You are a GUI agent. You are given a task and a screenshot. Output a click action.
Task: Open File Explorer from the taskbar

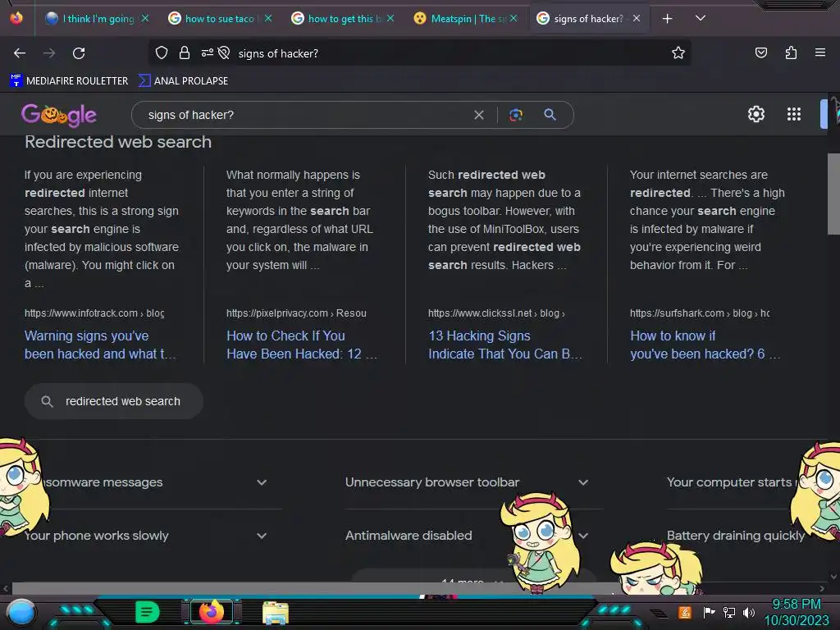[x=276, y=612]
